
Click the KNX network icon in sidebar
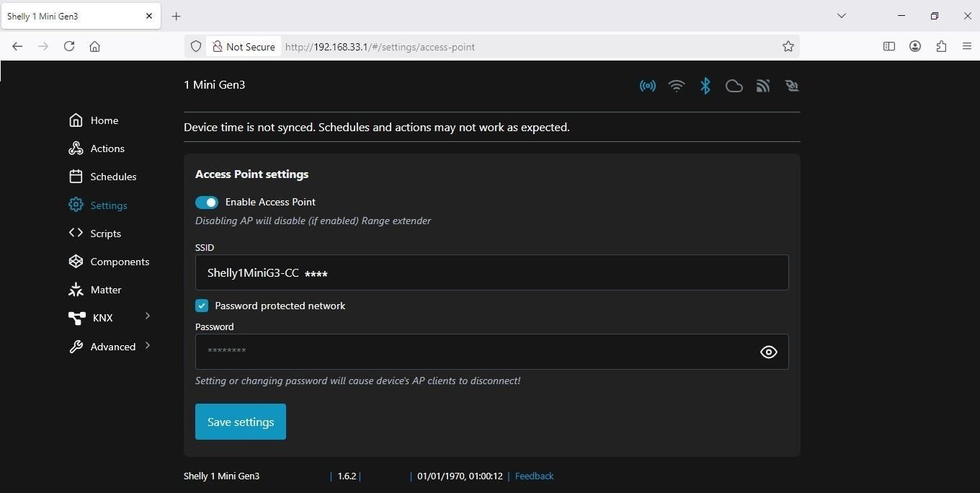76,317
